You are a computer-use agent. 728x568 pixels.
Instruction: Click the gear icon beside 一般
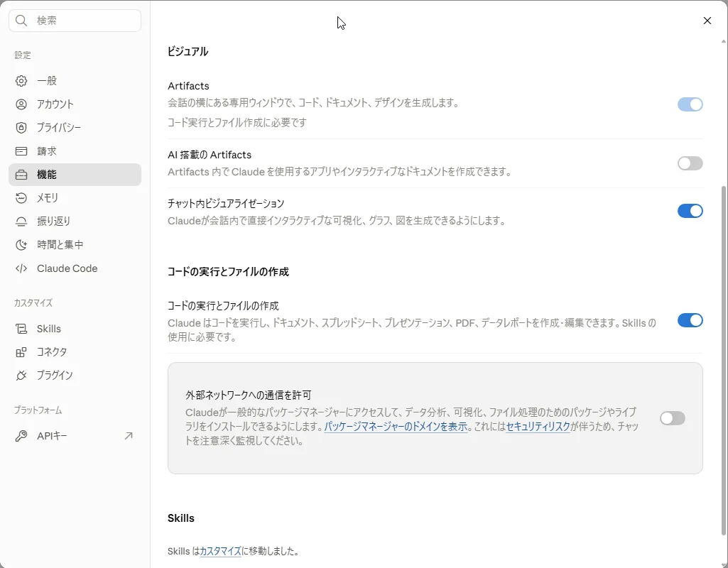21,81
